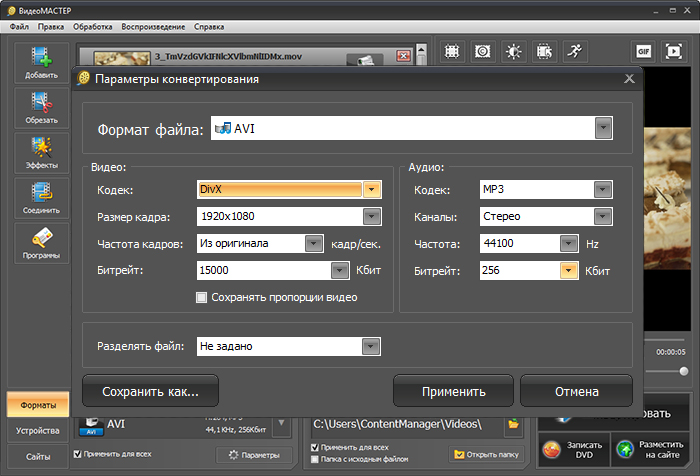Click the speed change runner icon
This screenshot has width=700, height=476.
tap(575, 51)
